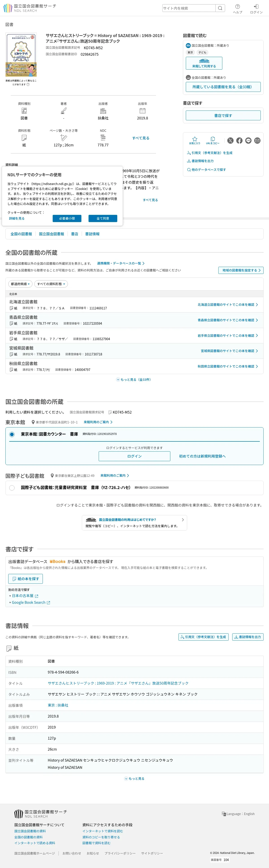Screen dimensions: 269x868
Task: Click the location pin icon beside 東京本館 address
Action: [x=33, y=422]
